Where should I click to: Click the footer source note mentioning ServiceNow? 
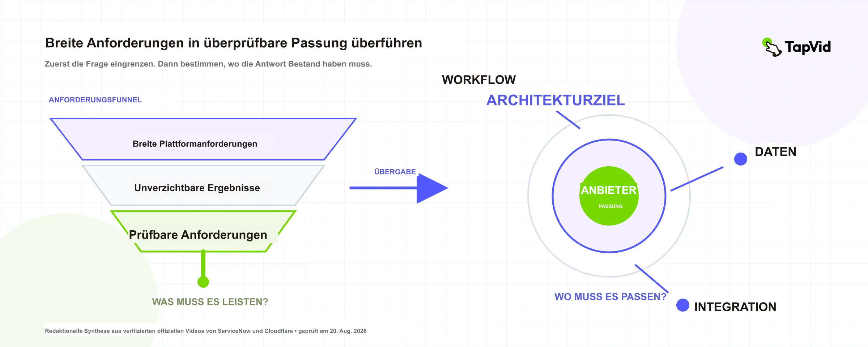(x=205, y=331)
